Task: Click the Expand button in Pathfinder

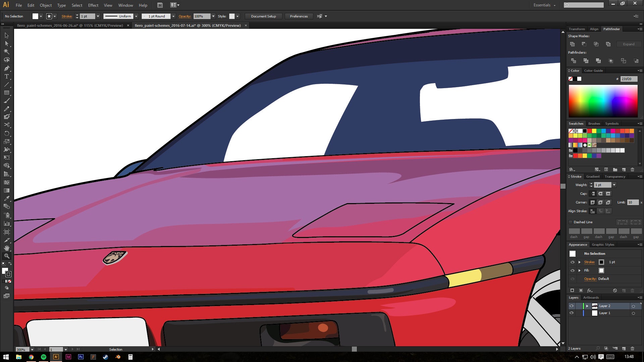Action: coord(629,44)
